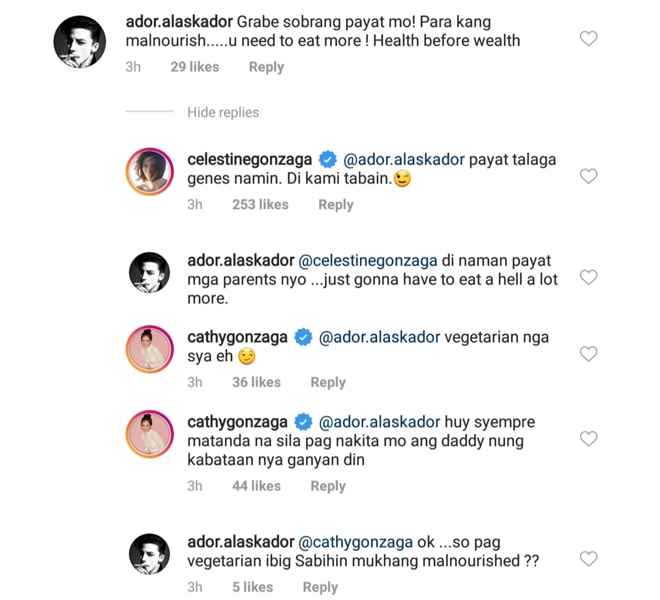
Task: Reply to the comment with 29 likes
Action: pyautogui.click(x=266, y=67)
